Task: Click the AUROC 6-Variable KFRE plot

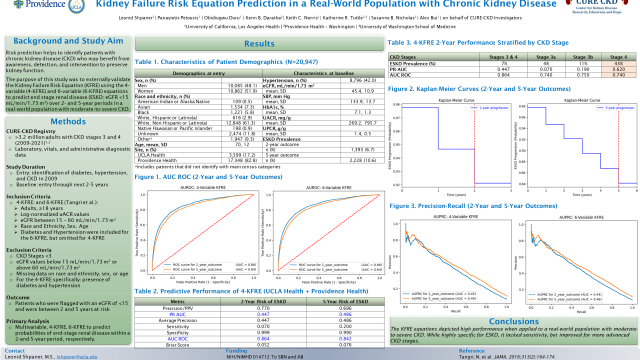Action: [323, 235]
